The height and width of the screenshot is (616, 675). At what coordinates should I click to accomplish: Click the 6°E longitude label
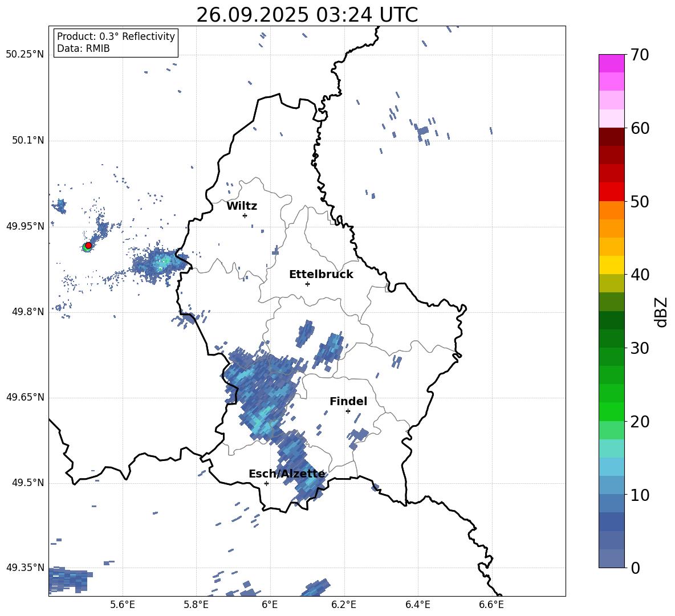point(270,605)
